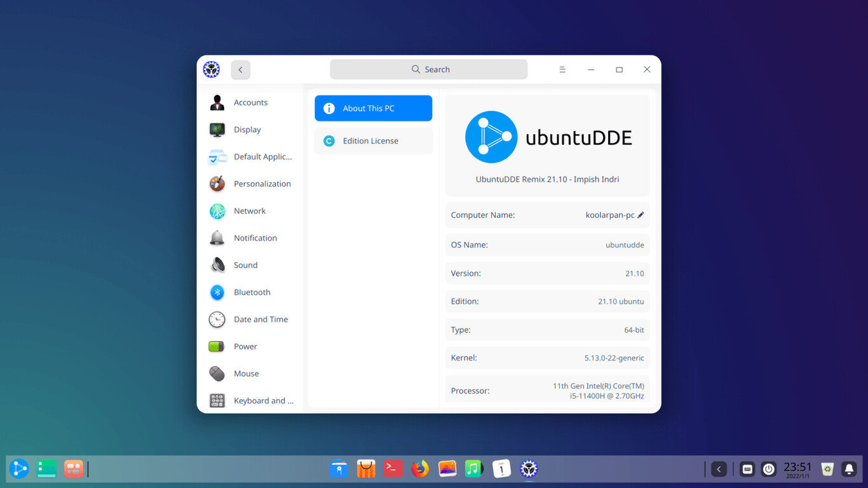Click the Display settings icon
868x488 pixels.
(217, 130)
